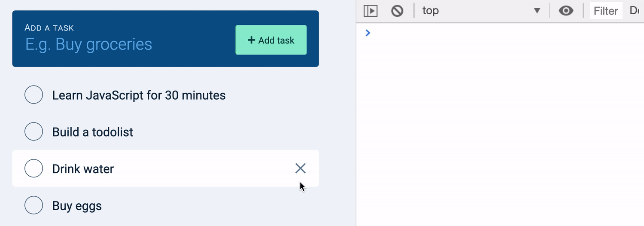
Task: Select the 'Learn JavaScript for 30 minutes' text
Action: [139, 95]
